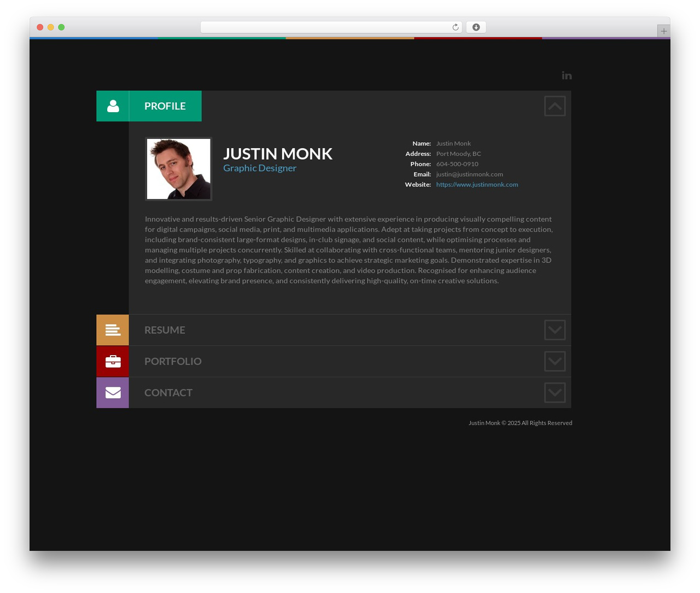Viewport: 700px width, 593px height.
Task: Select the PROFILE tab label
Action: 165,106
